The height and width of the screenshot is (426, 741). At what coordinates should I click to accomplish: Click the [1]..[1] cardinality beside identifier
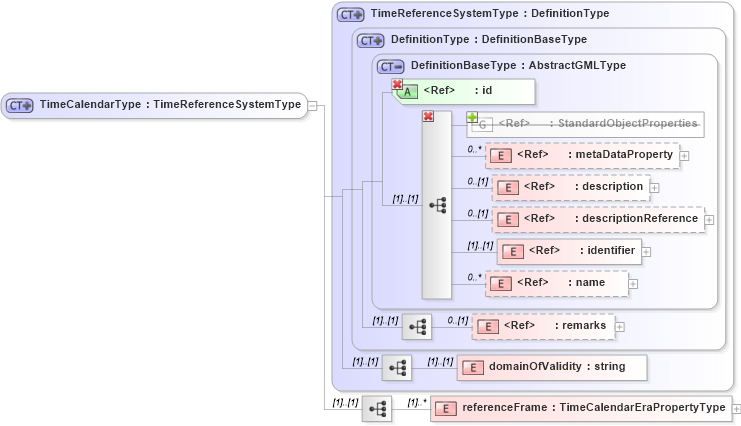(x=480, y=245)
